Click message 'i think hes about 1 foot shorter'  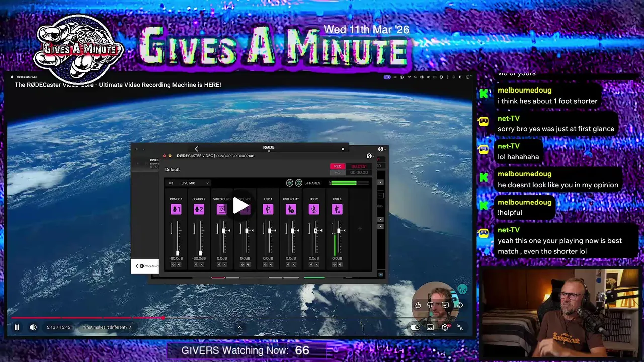point(547,101)
